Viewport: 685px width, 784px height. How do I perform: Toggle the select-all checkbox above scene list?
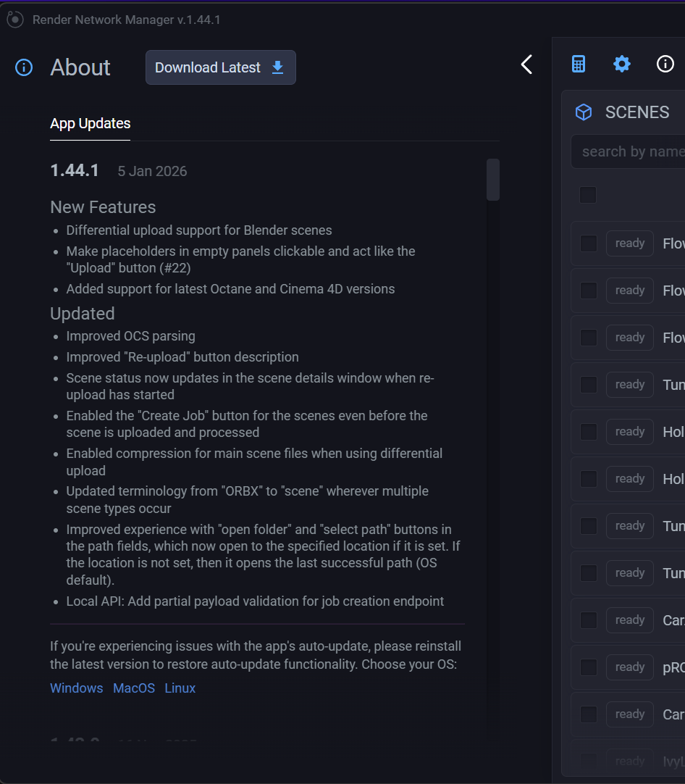click(x=588, y=195)
